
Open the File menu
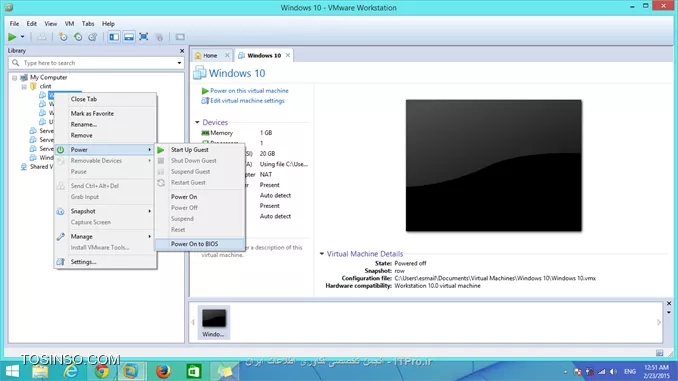(x=14, y=24)
